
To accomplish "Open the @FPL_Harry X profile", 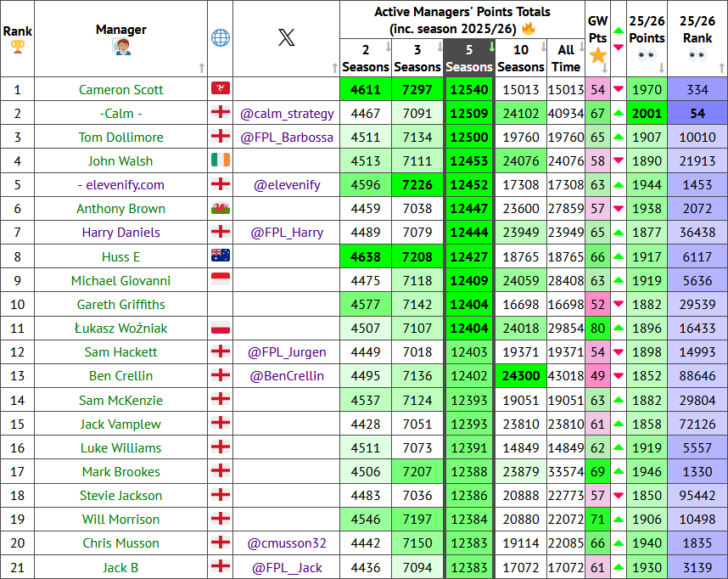I will tap(287, 233).
